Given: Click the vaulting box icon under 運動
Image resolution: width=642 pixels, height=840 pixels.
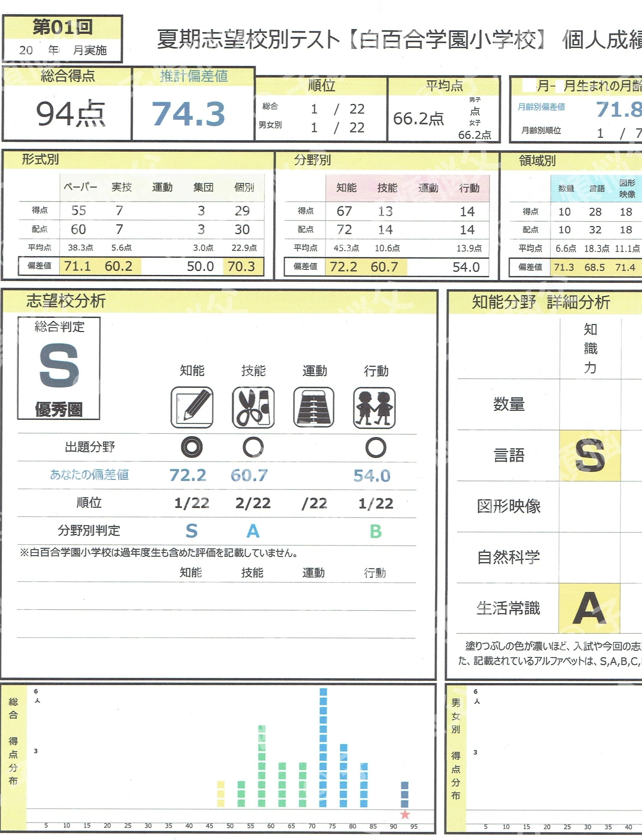Looking at the screenshot, I should 314,407.
